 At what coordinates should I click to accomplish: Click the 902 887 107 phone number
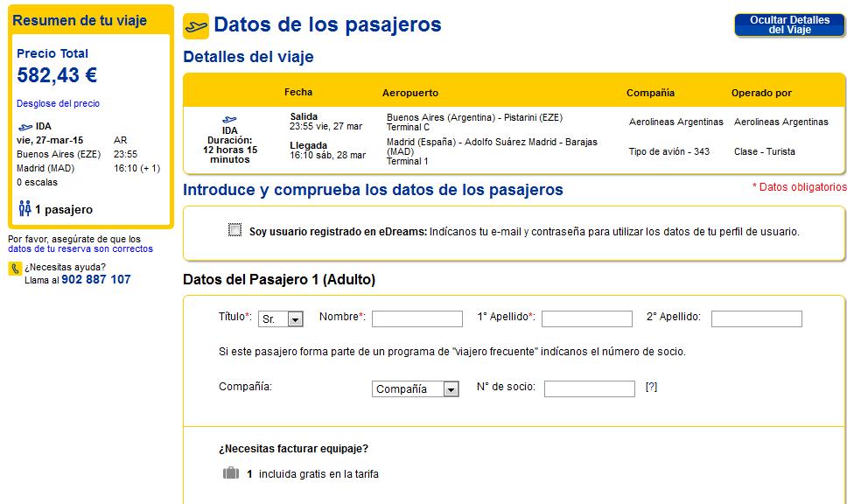pos(96,279)
